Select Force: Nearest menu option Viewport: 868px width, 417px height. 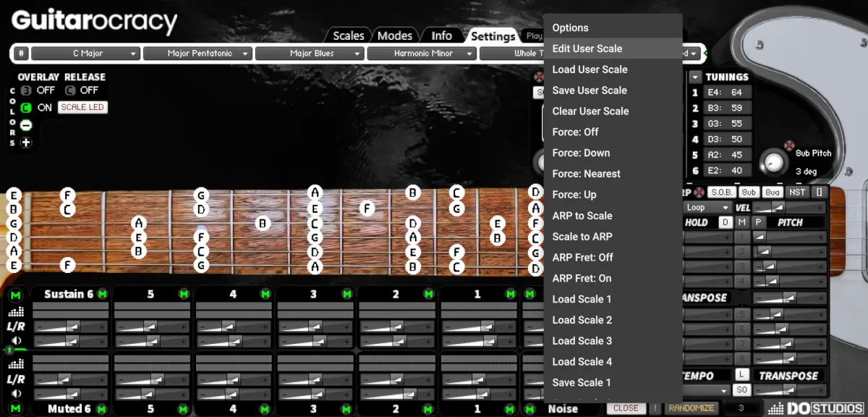pos(613,174)
